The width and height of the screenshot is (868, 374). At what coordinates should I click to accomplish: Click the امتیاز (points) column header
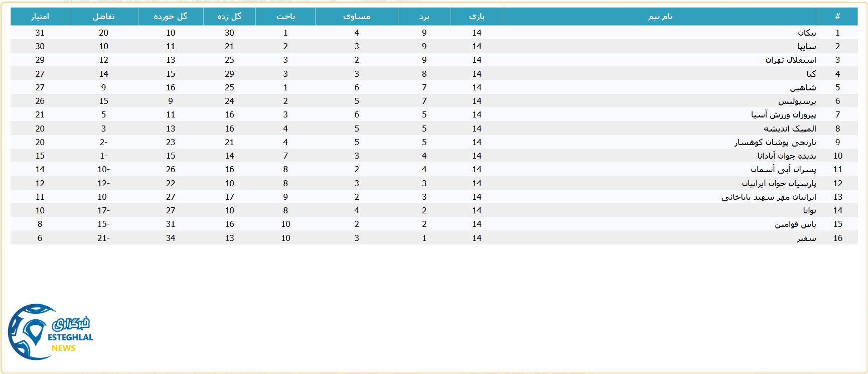point(40,17)
